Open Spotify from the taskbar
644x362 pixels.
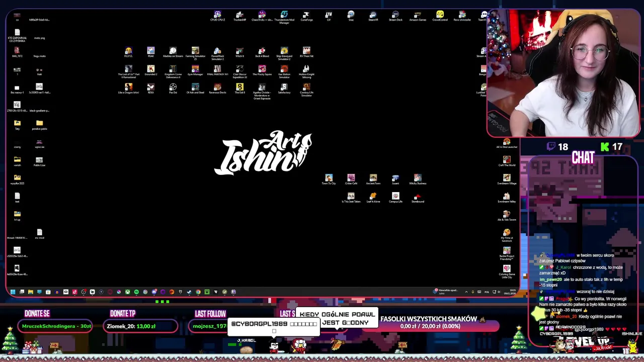pyautogui.click(x=136, y=292)
